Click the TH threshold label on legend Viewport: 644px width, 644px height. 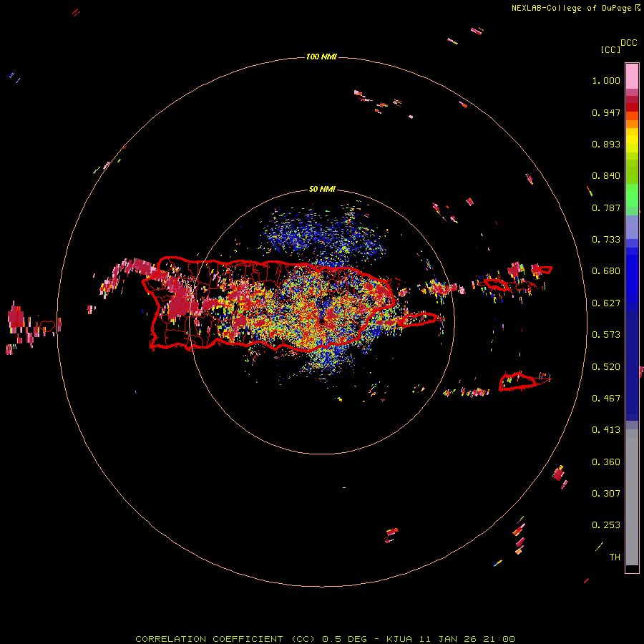[615, 557]
